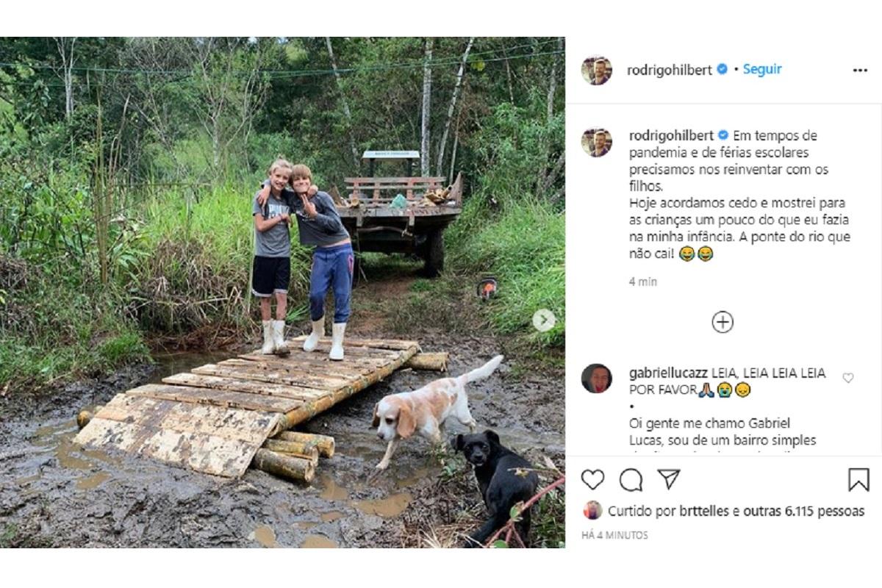Viewport: 882px width, 588px height.
Task: Save the post with the bookmark icon
Action: pos(858,480)
